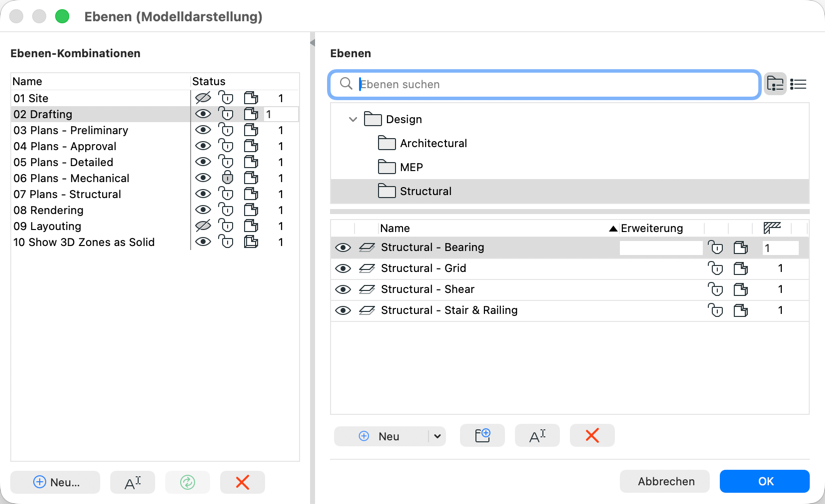Click solid/wireframe icon of Structural - Grid layer

click(741, 268)
